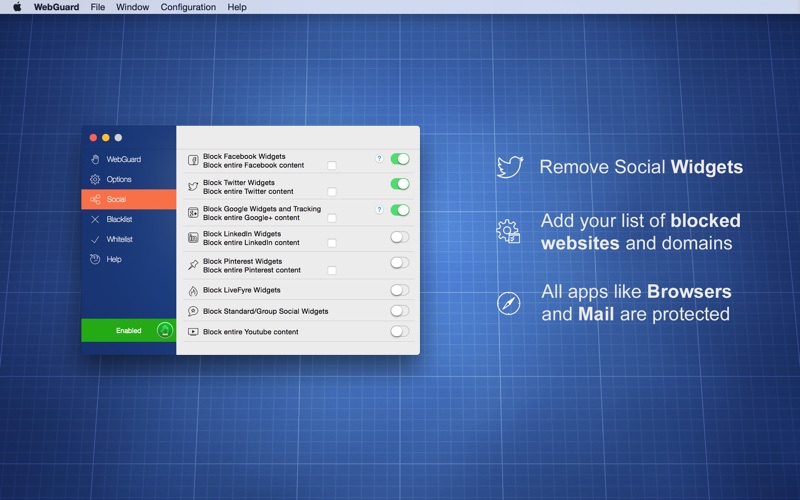The width and height of the screenshot is (800, 500).
Task: Click the 'Block LiveFyre Widgets' label
Action: [x=241, y=290]
